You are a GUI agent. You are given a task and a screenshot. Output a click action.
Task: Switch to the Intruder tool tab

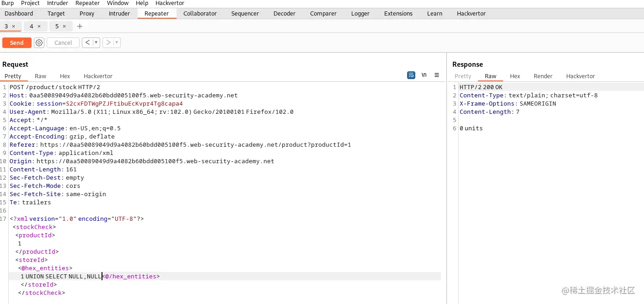pyautogui.click(x=119, y=13)
